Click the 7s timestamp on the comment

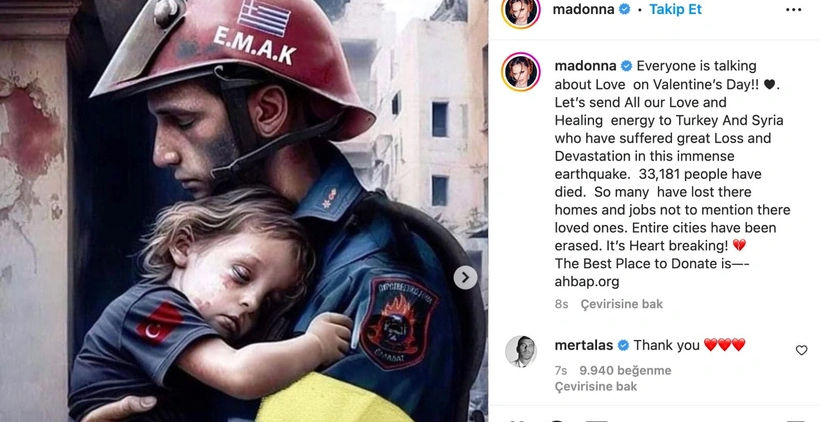point(561,370)
